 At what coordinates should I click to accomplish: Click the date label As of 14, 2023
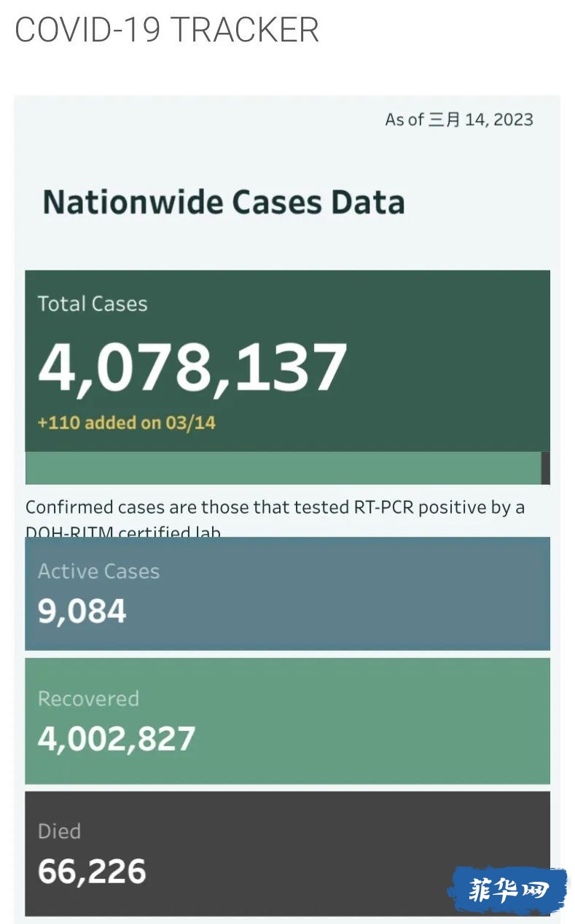click(459, 120)
